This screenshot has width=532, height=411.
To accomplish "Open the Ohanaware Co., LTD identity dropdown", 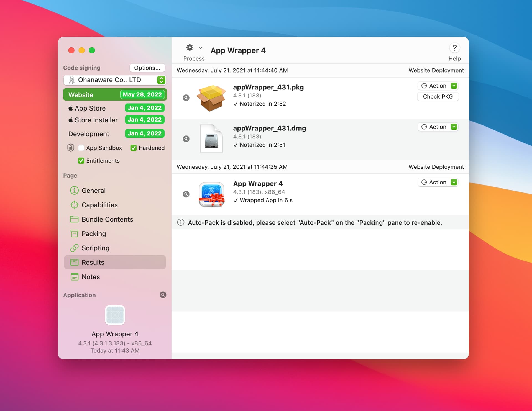I will coord(115,80).
